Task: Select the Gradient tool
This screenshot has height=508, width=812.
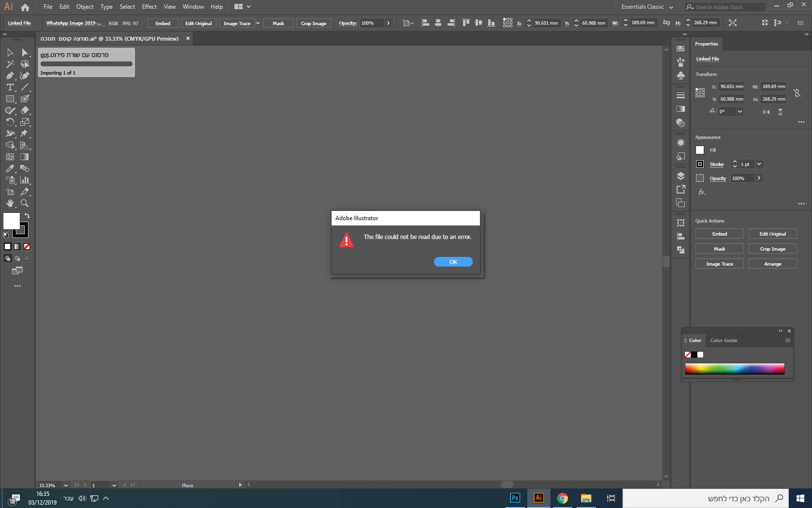Action: click(25, 157)
